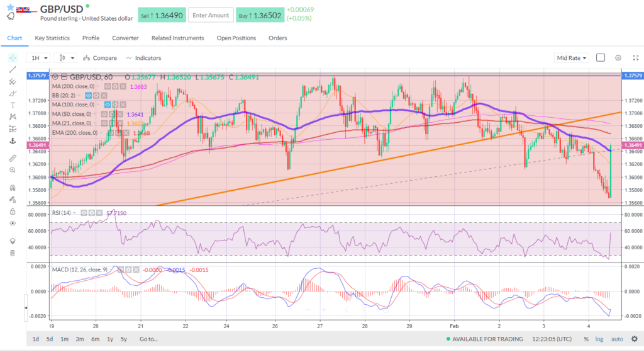Open chart settings gear in top toolbar
The height and width of the screenshot is (352, 644).
(618, 58)
